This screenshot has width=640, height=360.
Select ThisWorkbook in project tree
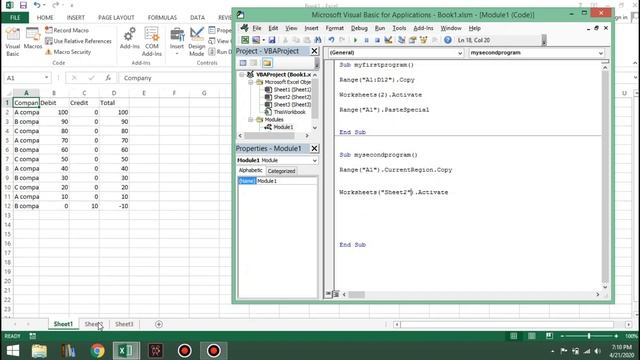(x=289, y=112)
